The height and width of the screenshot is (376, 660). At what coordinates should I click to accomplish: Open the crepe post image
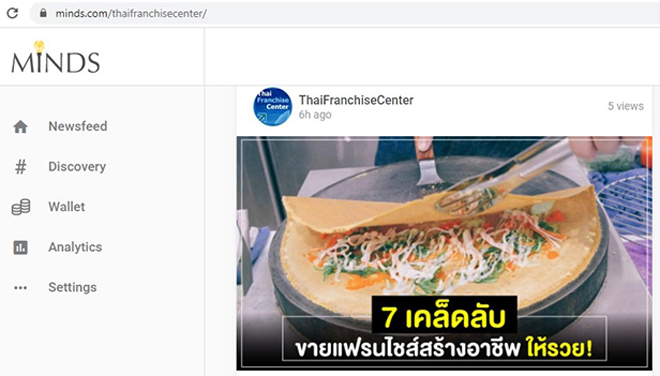444,253
